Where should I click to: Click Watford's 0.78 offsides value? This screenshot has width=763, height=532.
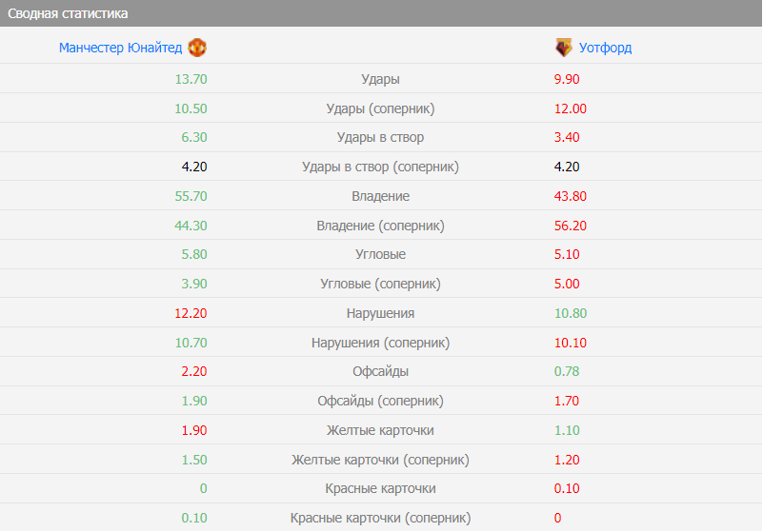tap(566, 371)
